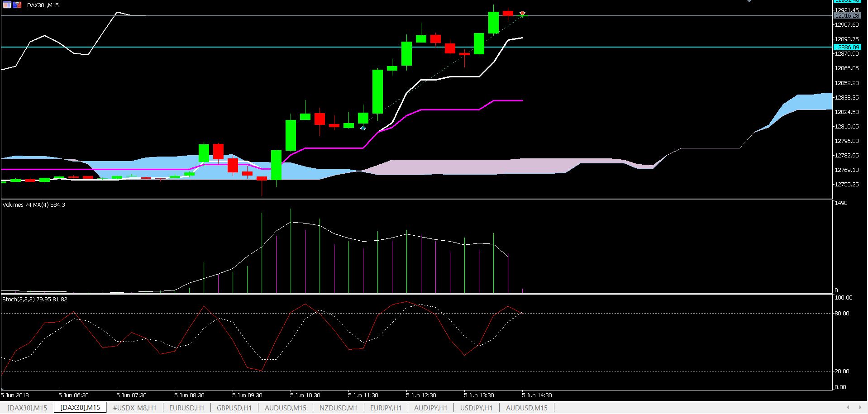Open the USDJPY,H1 chart tab

pos(476,408)
